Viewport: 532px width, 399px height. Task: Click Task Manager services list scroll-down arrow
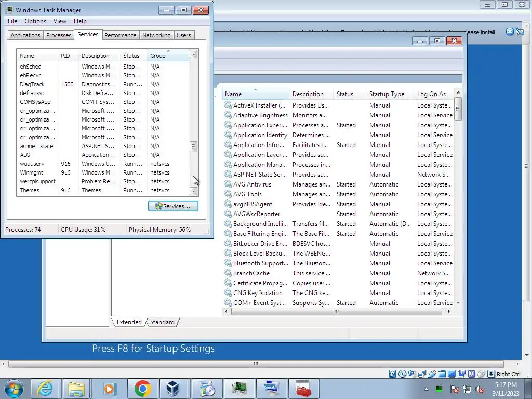point(193,191)
